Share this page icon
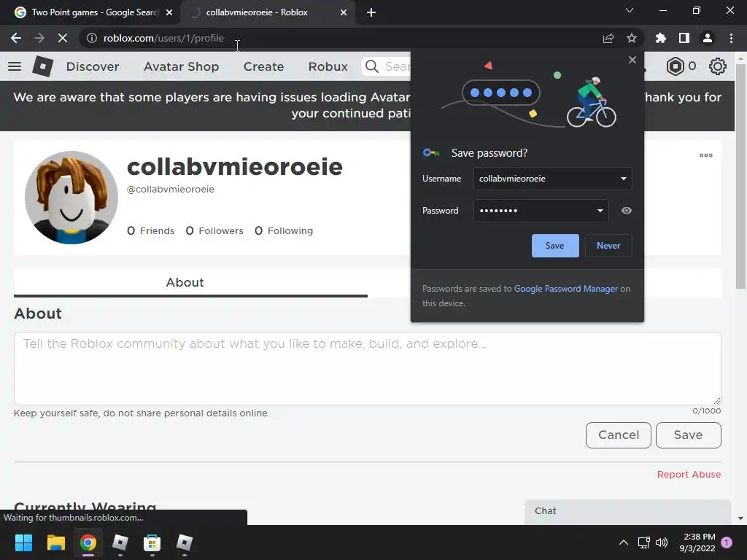Viewport: 747px width, 560px height. [x=608, y=38]
